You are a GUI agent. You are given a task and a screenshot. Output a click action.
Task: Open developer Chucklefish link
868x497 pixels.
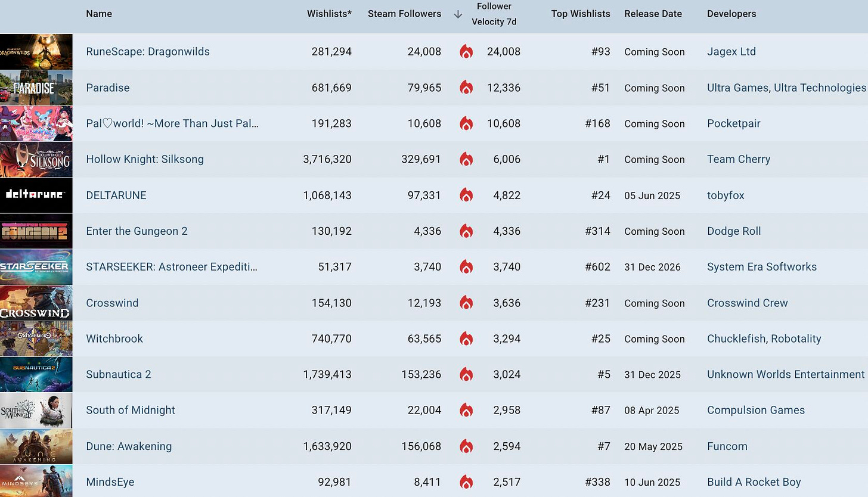tap(736, 338)
